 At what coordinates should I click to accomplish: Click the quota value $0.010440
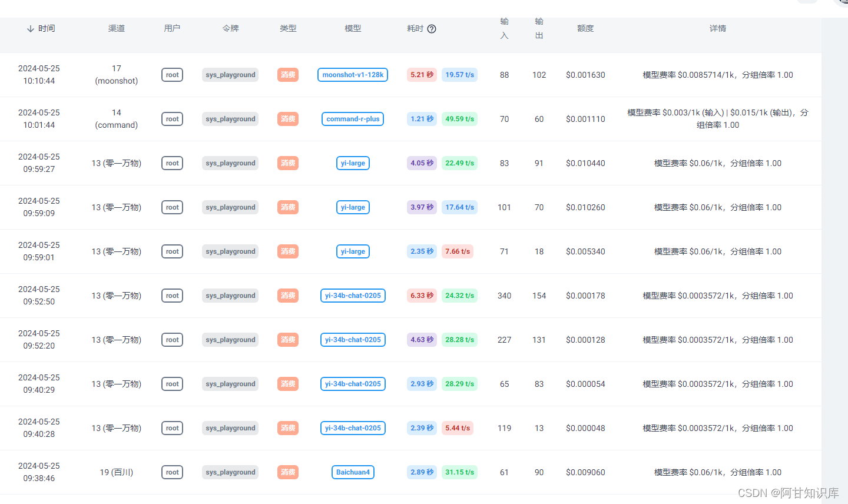pos(585,163)
